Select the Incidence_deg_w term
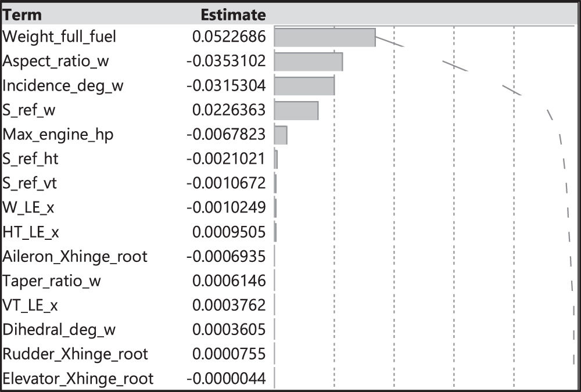This screenshot has height=392, width=581. pos(63,86)
